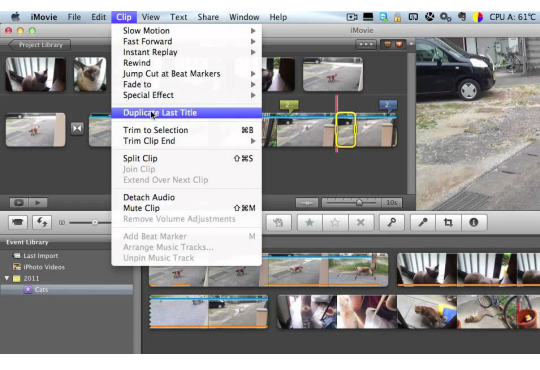Image resolution: width=540 pixels, height=370 pixels.
Task: Expand Fade to submenu
Action: click(253, 84)
